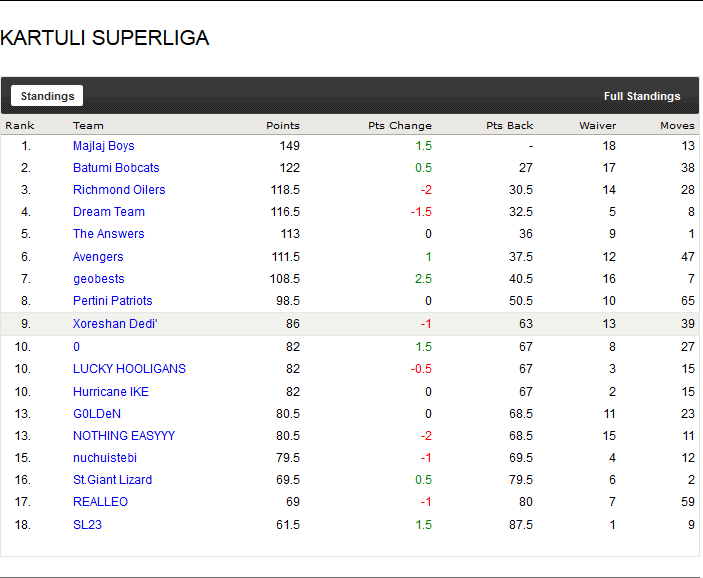Click St.Giant Lizard points 69.5
The height and width of the screenshot is (578, 703).
(x=288, y=480)
